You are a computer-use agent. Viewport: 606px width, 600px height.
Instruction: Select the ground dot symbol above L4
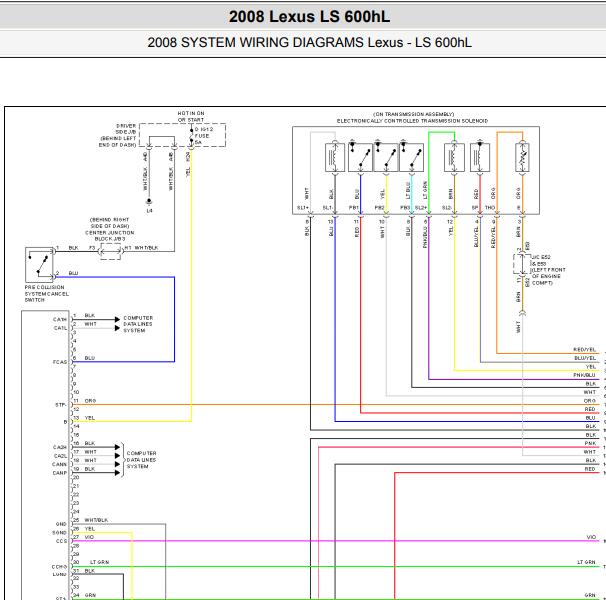[149, 202]
